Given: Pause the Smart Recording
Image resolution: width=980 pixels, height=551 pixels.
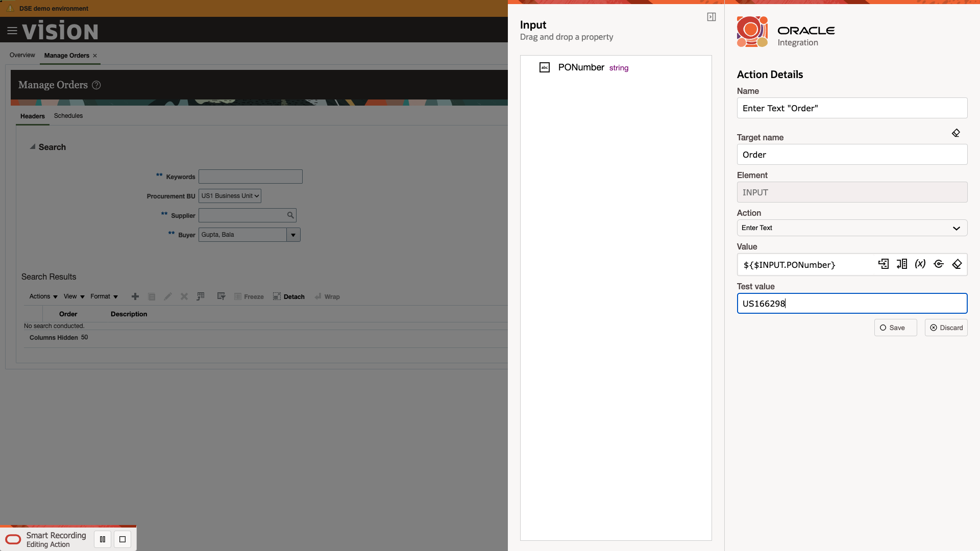Looking at the screenshot, I should 102,539.
